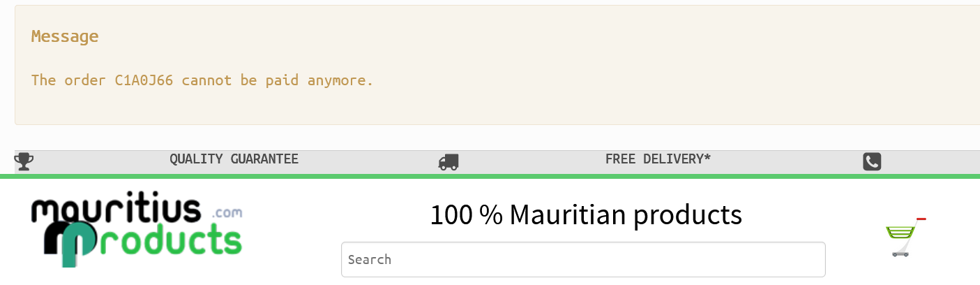Click the green divider bar
This screenshot has height=285, width=980.
(x=490, y=176)
